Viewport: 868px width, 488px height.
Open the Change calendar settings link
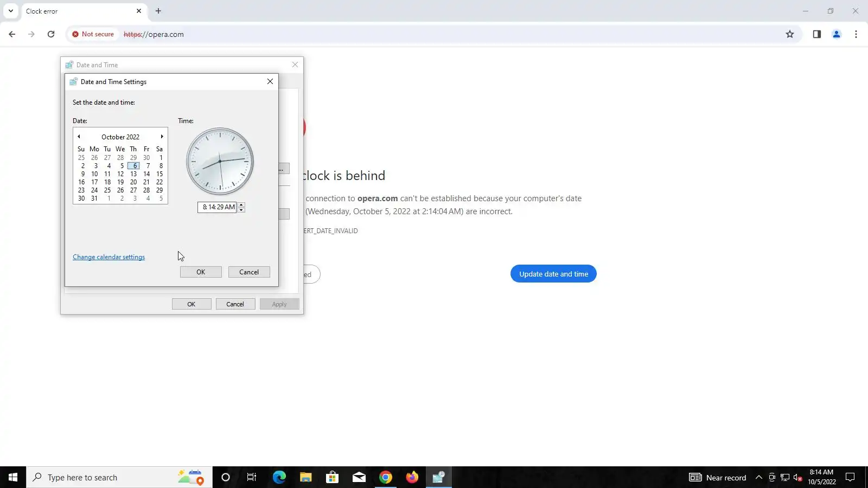click(x=108, y=257)
